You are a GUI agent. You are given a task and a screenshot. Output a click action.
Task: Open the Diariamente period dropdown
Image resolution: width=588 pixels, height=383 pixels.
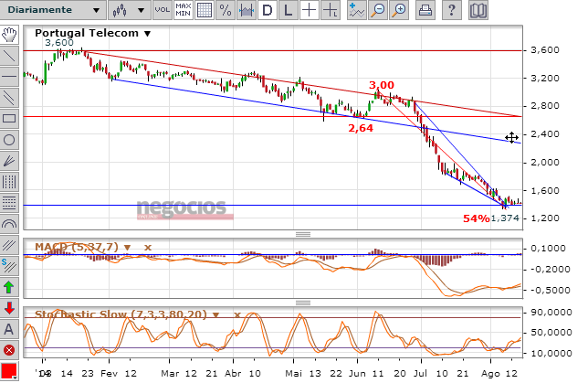(53, 10)
